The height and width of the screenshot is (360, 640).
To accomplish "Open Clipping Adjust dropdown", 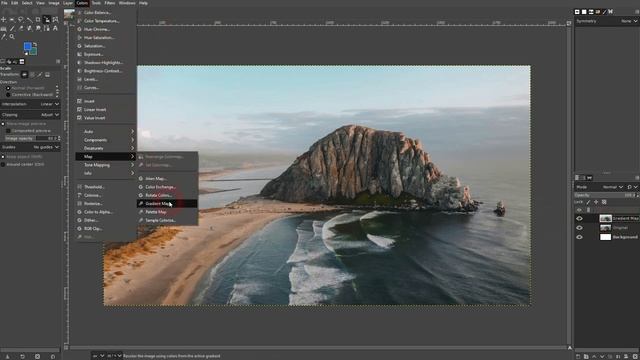I will pyautogui.click(x=31, y=115).
